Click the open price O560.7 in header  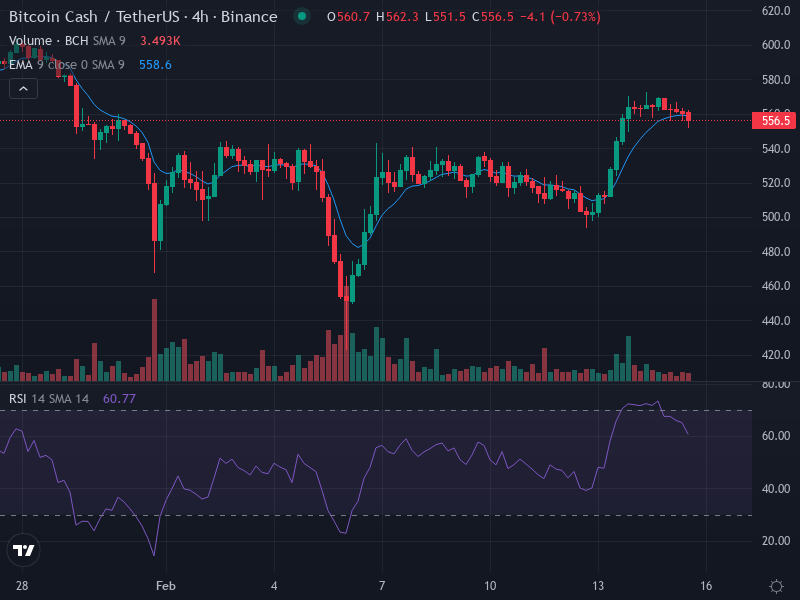coord(348,17)
